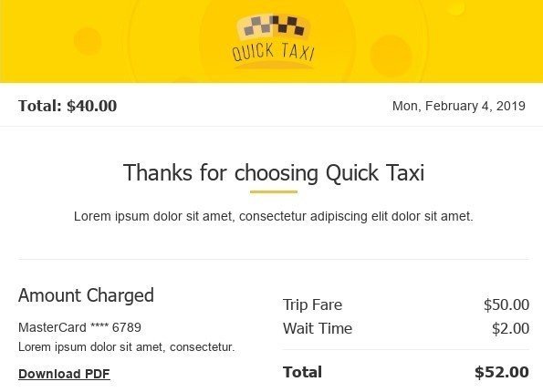Click the Lorem ipsum text under MasterCard
The image size is (543, 392).
(x=127, y=346)
